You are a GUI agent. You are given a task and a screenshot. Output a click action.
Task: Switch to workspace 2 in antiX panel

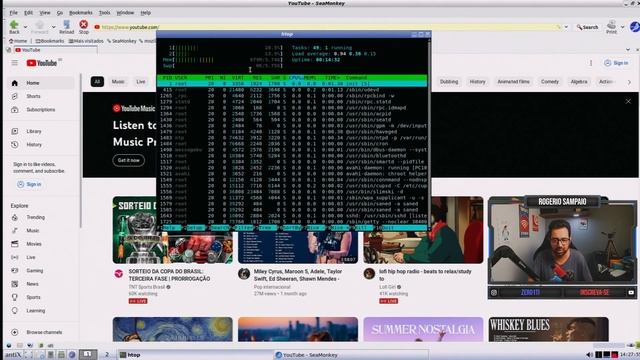107,354
